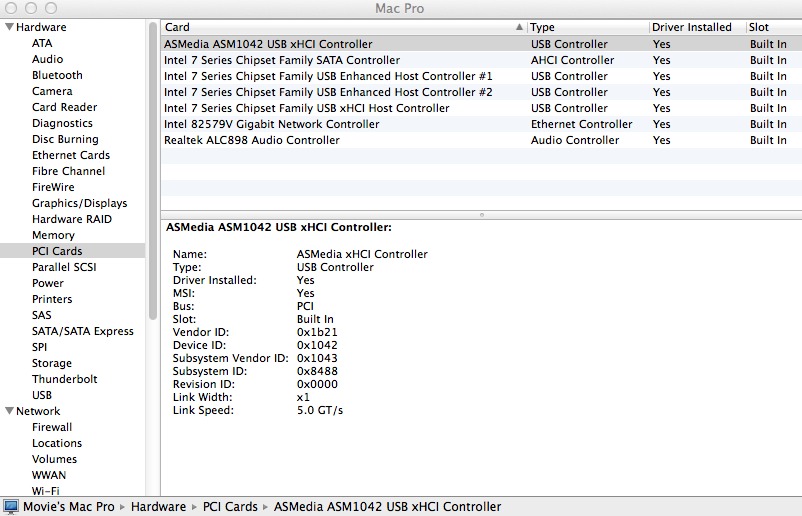Select Camera in the sidebar
802x516 pixels.
point(52,91)
